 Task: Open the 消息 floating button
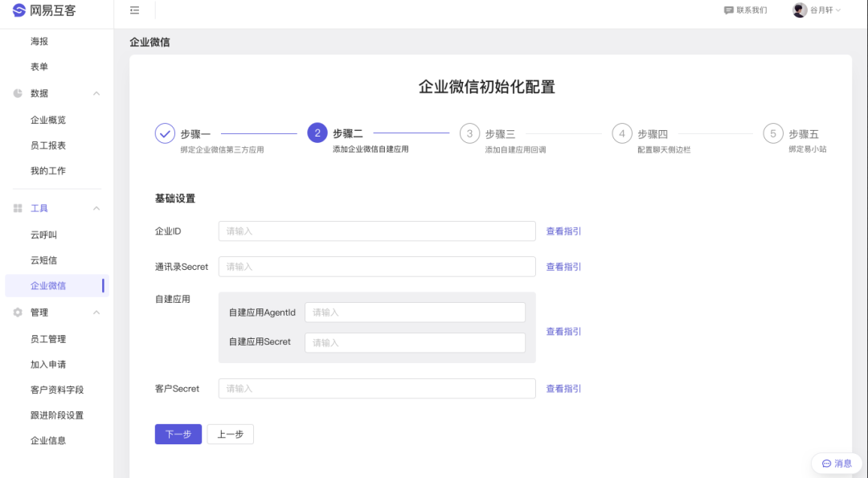(837, 464)
